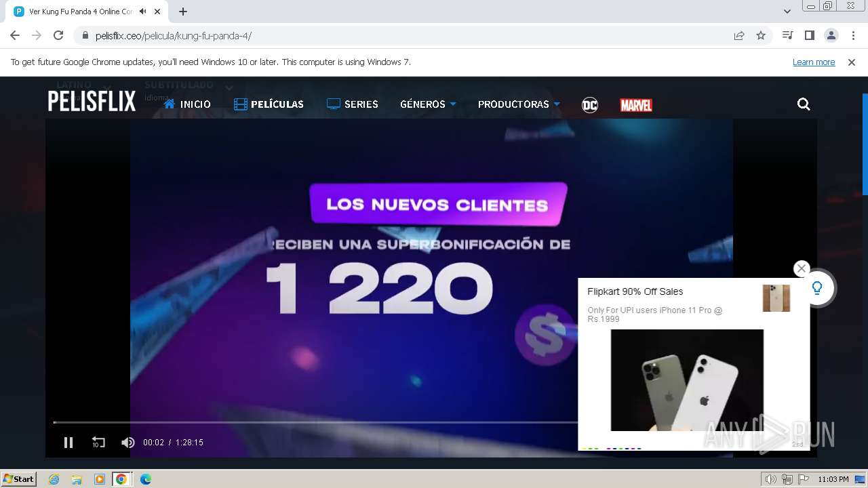Expand the Productoras dropdown
Image resolution: width=868 pixels, height=488 pixels.
tap(519, 104)
